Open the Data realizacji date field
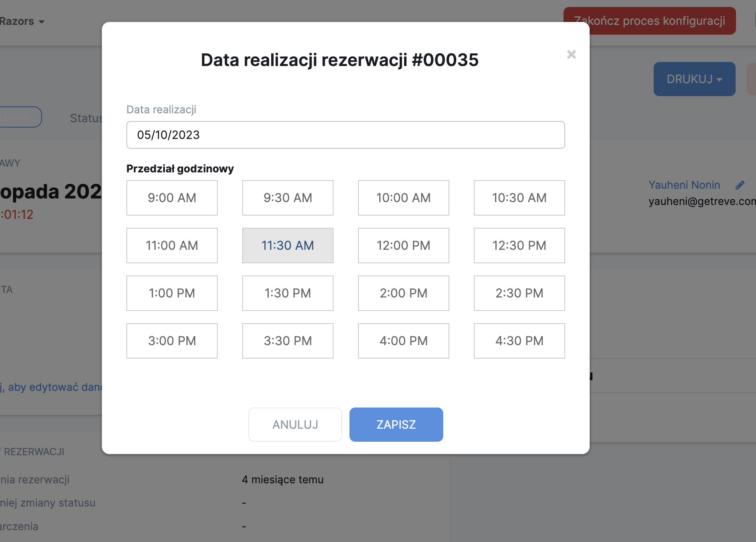 point(345,135)
